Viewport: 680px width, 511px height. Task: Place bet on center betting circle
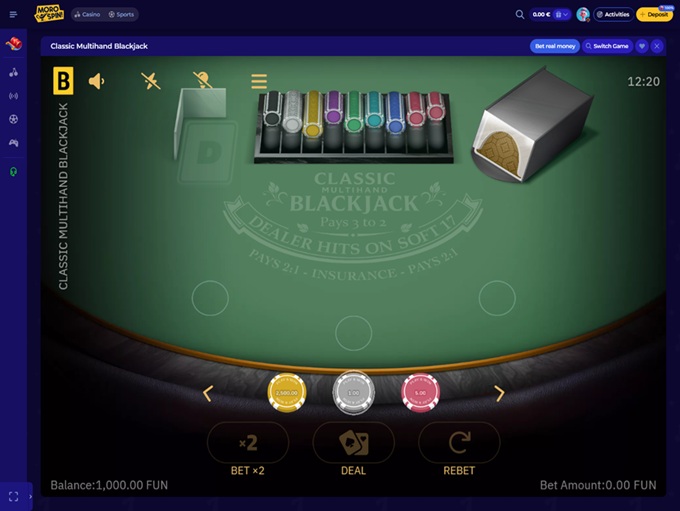353,333
